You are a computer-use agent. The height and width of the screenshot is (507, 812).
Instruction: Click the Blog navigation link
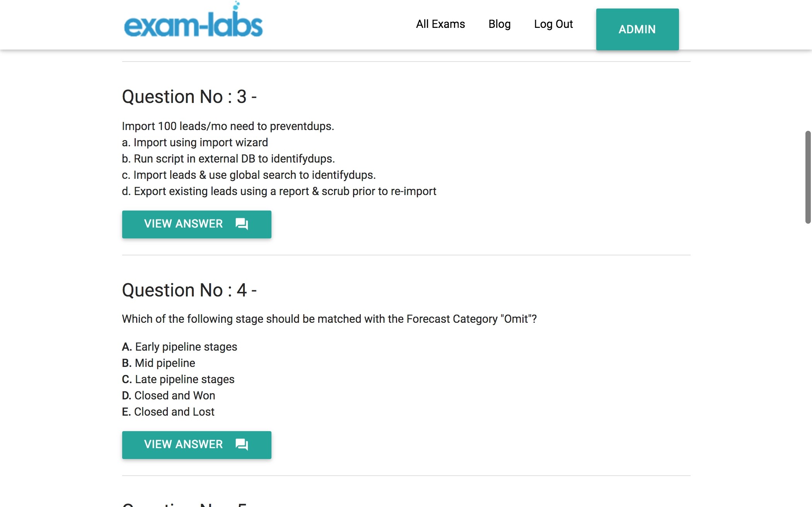tap(499, 23)
